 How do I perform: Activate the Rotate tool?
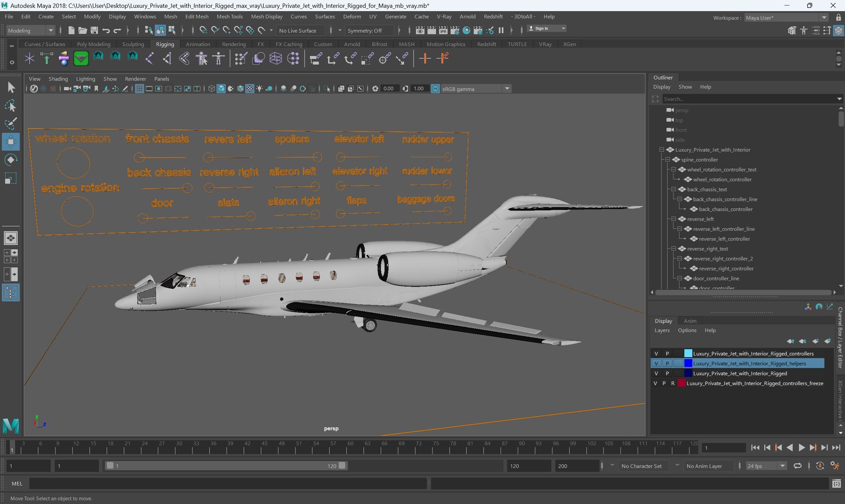tap(10, 160)
